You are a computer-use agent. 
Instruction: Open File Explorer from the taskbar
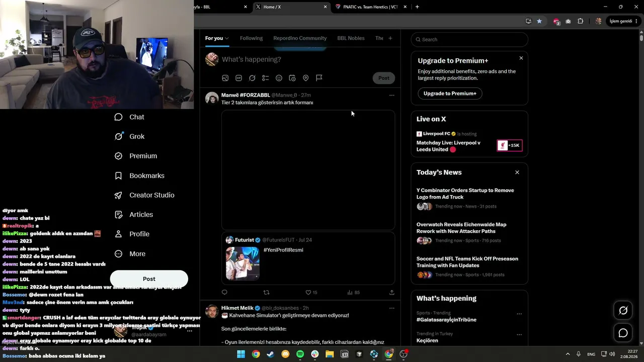(x=330, y=354)
